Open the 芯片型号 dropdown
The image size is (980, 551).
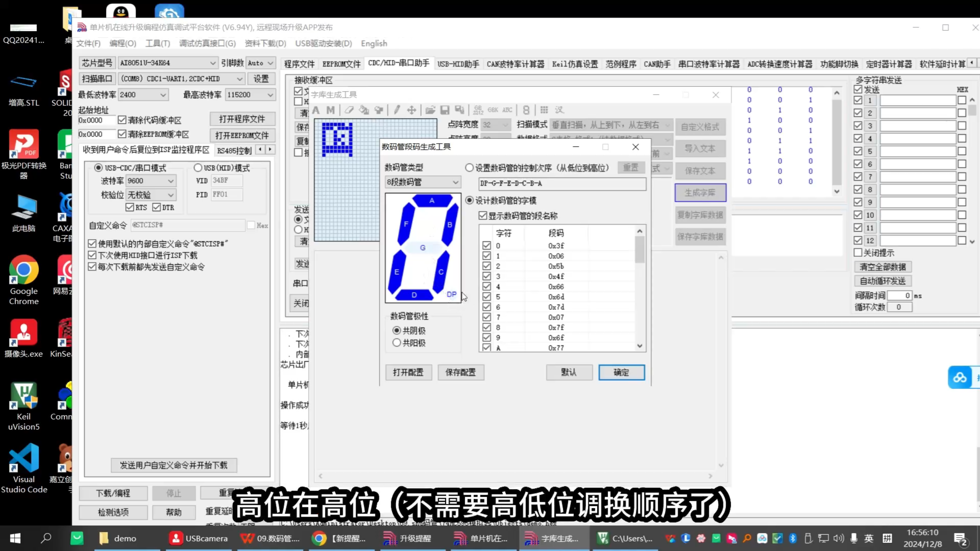tap(213, 63)
